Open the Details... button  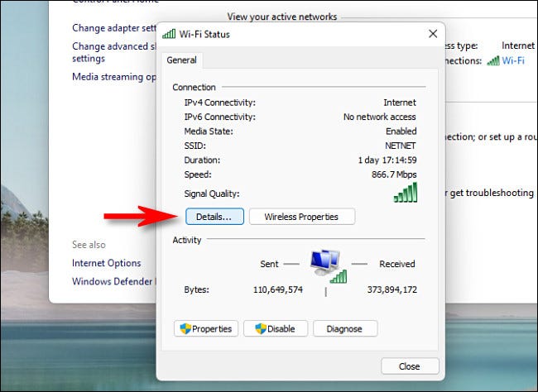pos(214,217)
